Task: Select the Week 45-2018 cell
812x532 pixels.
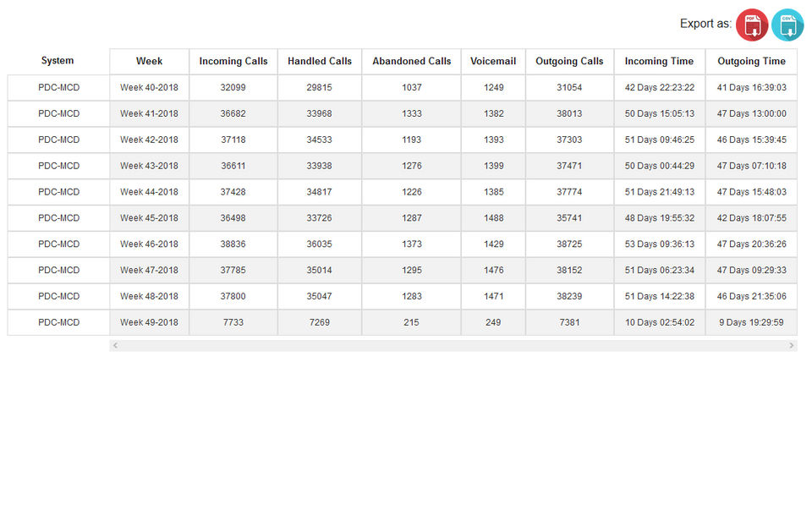Action: pos(149,218)
